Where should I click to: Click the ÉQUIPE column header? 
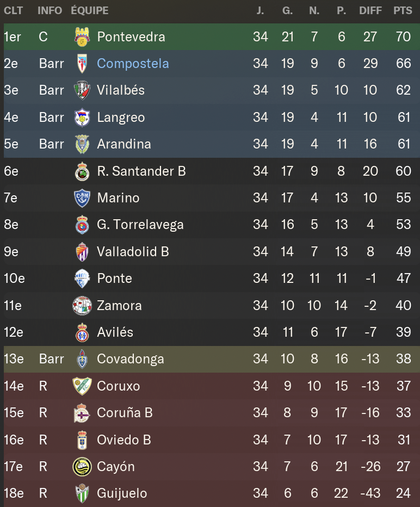90,11
